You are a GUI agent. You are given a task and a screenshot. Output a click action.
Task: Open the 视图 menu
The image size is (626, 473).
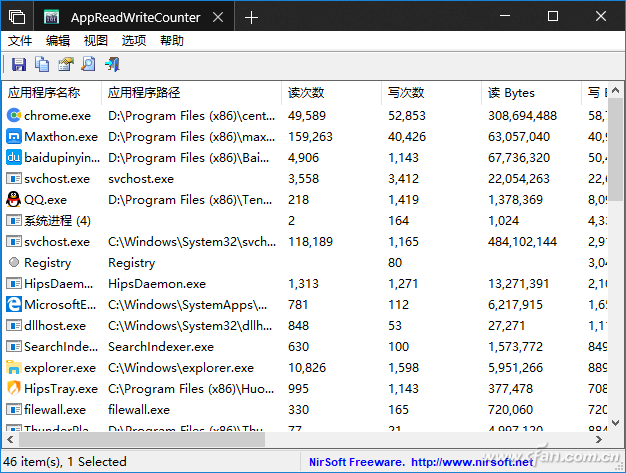point(96,41)
